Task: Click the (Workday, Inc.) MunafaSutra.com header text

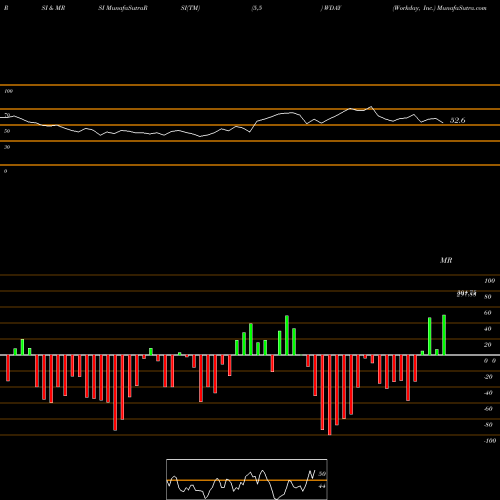Action: (x=439, y=8)
